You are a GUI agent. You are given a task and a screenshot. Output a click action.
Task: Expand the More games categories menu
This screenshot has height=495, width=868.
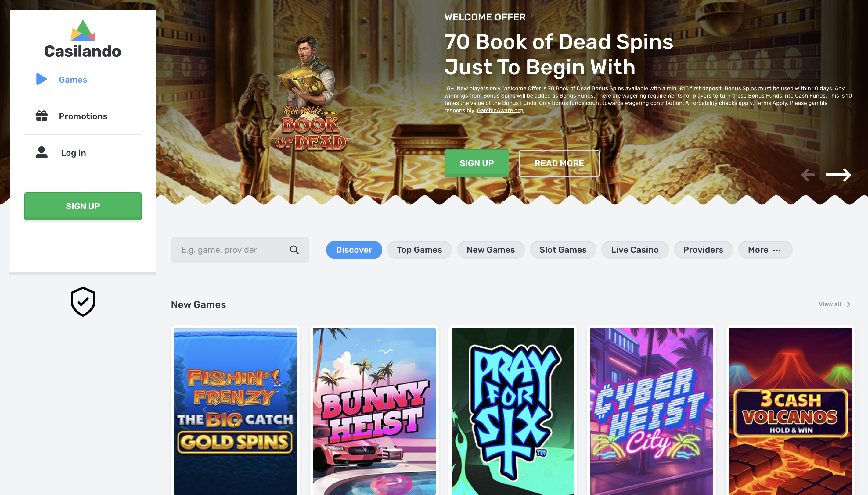pyautogui.click(x=765, y=250)
